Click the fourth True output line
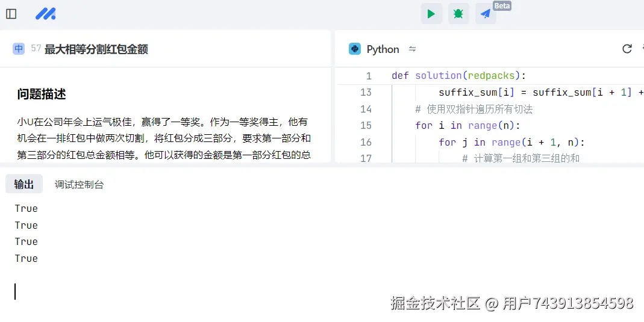The width and height of the screenshot is (644, 322). pyautogui.click(x=27, y=258)
